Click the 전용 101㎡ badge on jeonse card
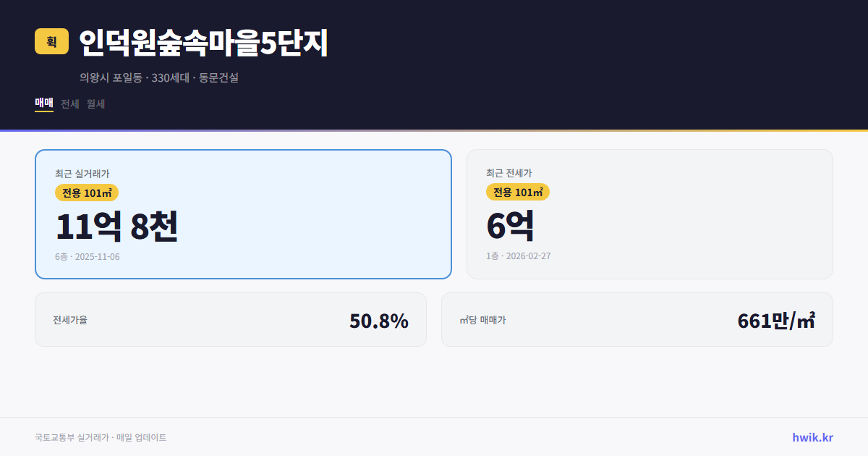The height and width of the screenshot is (456, 868). (x=518, y=192)
